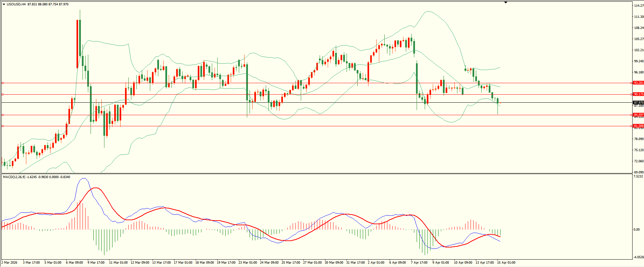
Task: Click the 0.00 level on MACD scale
Action: click(636, 230)
